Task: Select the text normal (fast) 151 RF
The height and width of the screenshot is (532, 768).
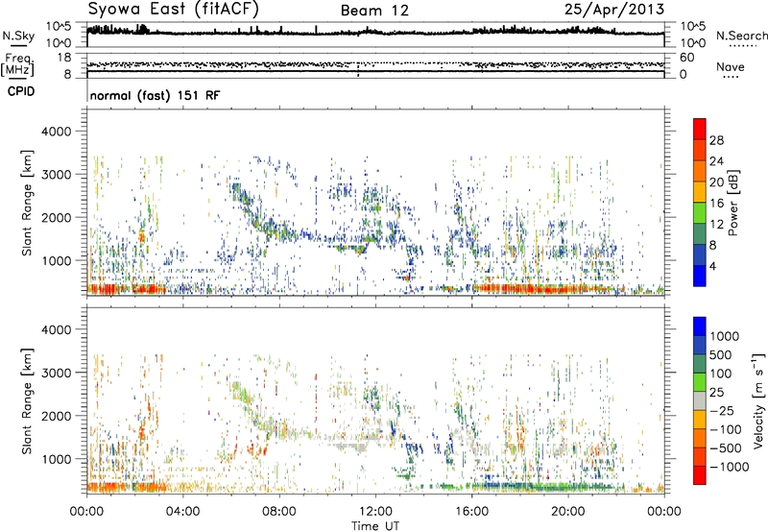Action: click(155, 95)
